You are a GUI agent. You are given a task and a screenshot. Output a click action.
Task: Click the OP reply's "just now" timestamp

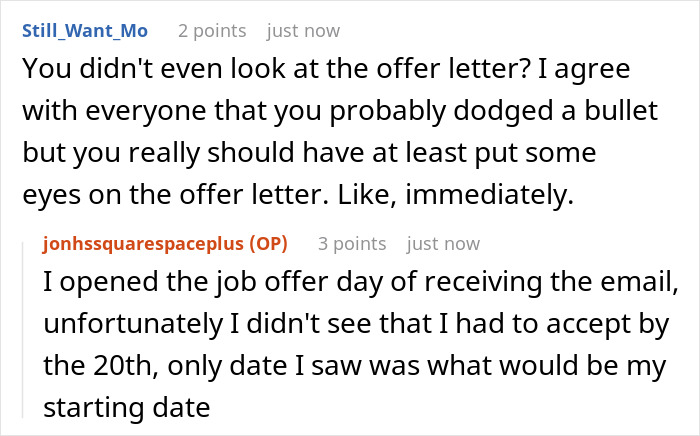point(443,243)
